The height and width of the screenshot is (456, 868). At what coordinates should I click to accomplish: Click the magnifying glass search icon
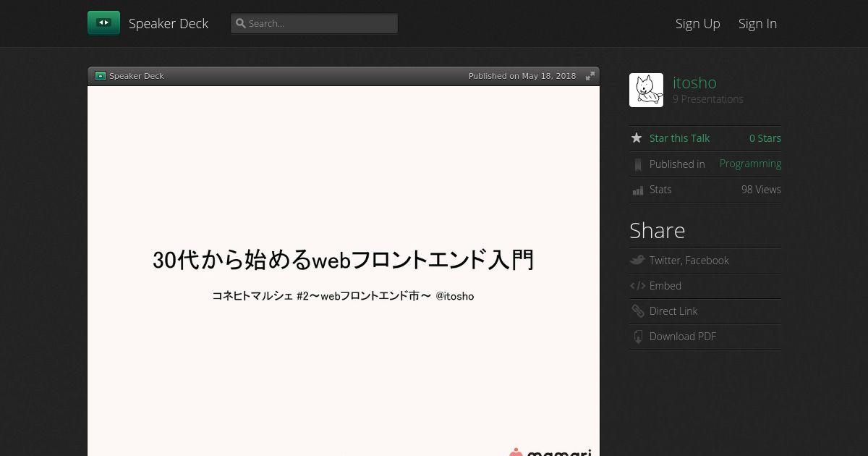(241, 23)
